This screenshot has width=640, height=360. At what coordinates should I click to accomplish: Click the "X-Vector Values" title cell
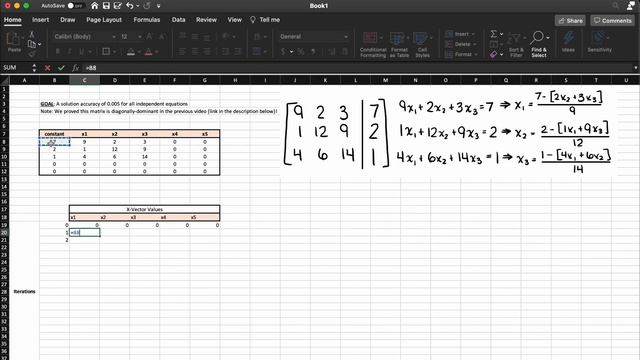[144, 209]
